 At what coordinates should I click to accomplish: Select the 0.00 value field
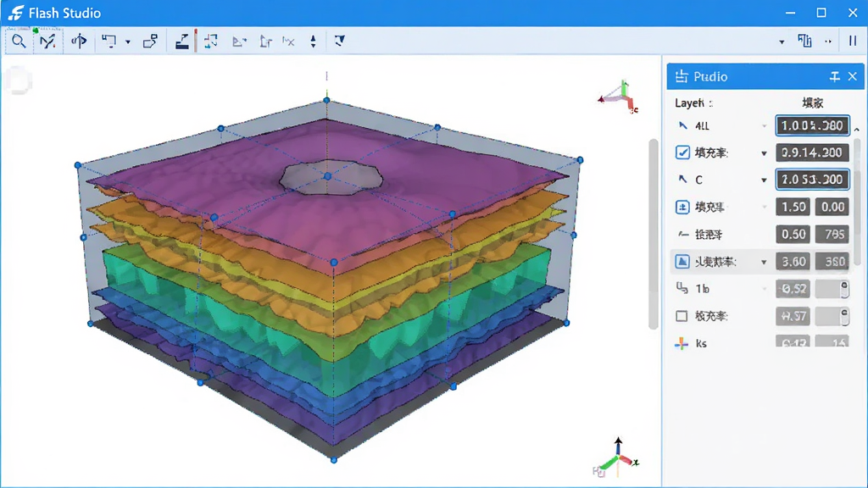(832, 207)
